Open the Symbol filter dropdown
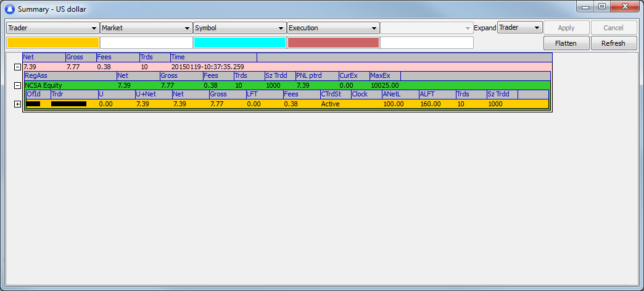This screenshot has width=644, height=291. (239, 28)
